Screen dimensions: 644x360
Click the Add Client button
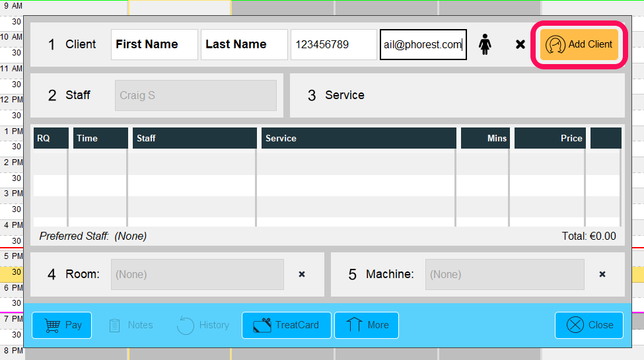[579, 44]
